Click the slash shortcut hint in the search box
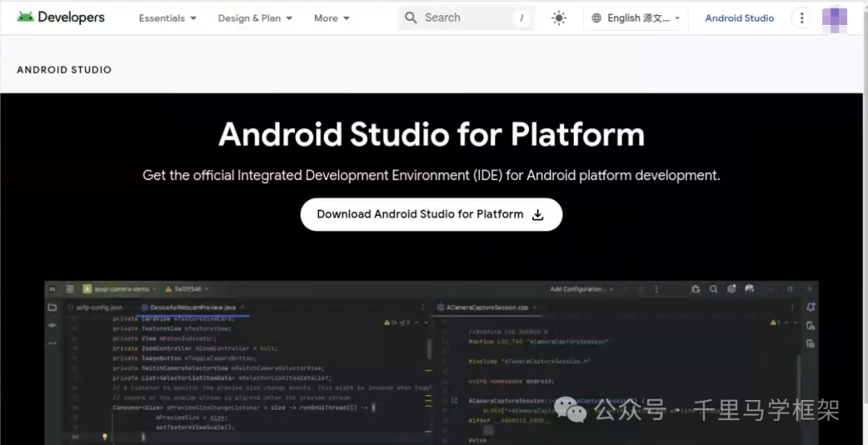The height and width of the screenshot is (445, 868). [522, 18]
